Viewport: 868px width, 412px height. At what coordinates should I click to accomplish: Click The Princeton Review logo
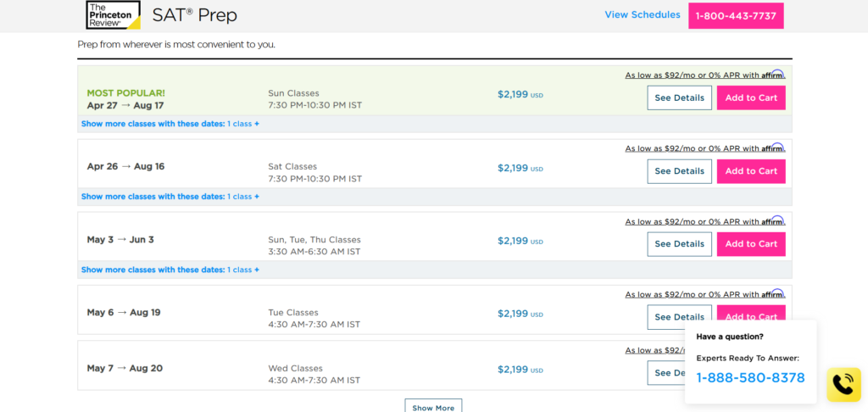[x=114, y=15]
